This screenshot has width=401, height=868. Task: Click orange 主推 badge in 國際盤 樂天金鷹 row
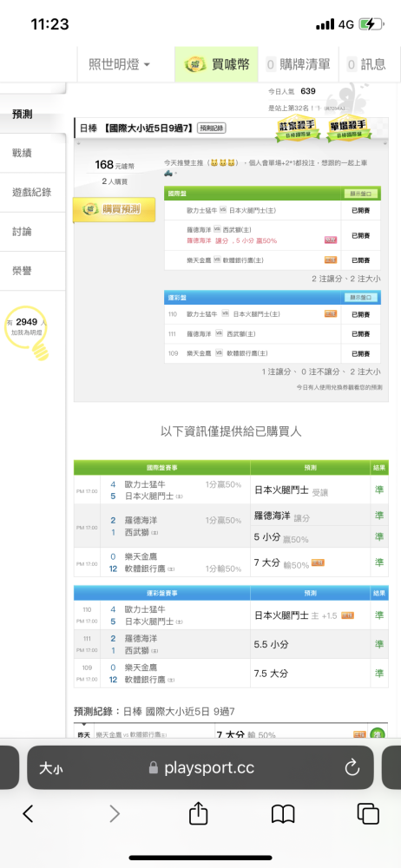point(331,260)
